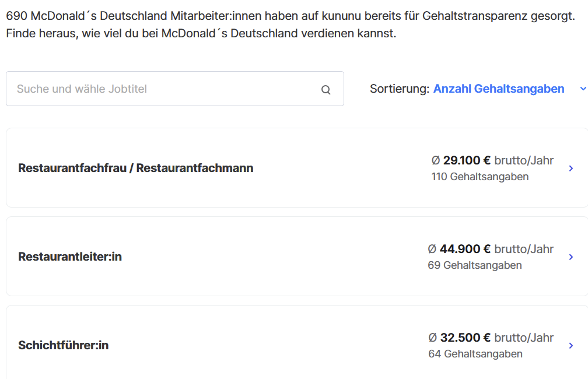588x379 pixels.
Task: Select the 110 Gehaltsangaben count
Action: (x=480, y=177)
